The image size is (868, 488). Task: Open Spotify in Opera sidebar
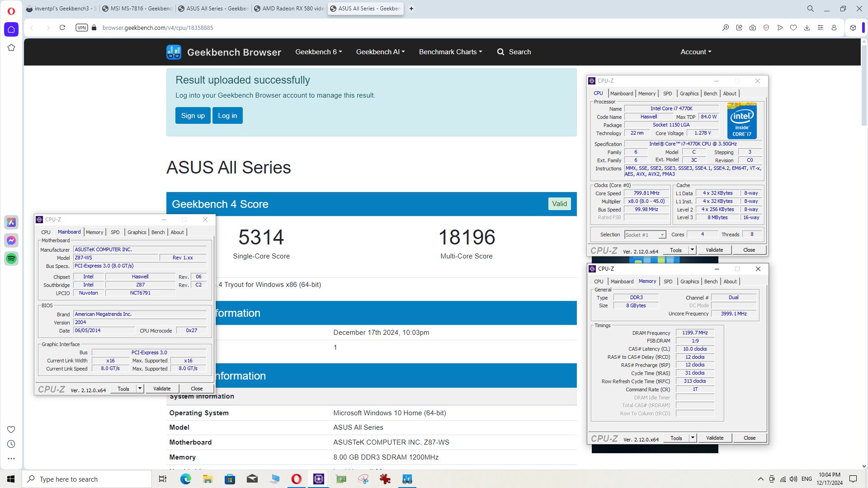(x=11, y=258)
